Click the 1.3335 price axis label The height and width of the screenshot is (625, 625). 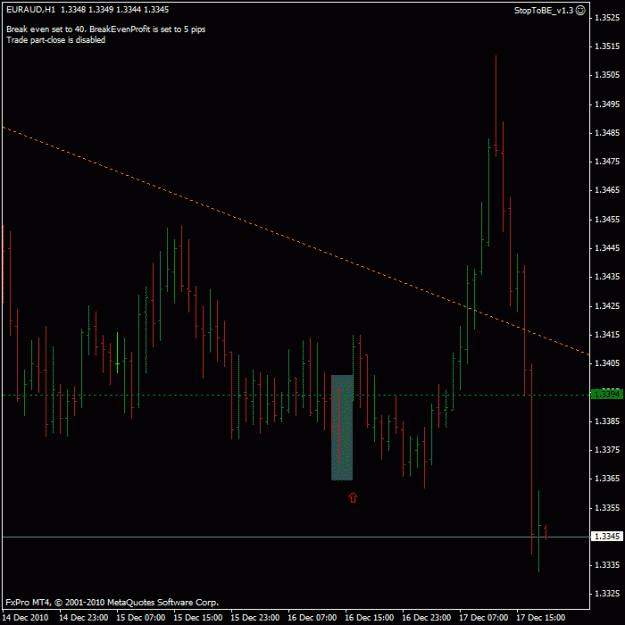[607, 565]
